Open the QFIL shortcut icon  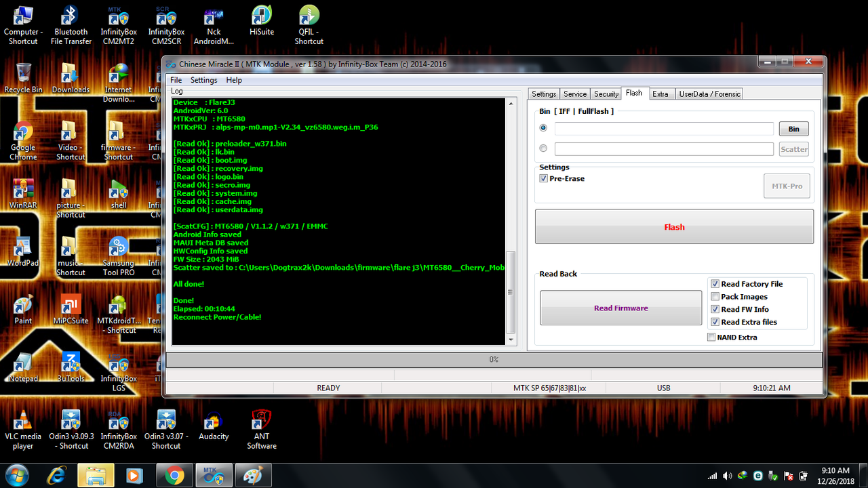tap(309, 26)
